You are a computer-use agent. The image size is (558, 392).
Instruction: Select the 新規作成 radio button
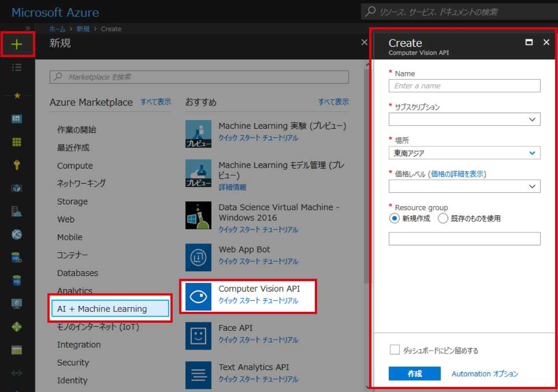[394, 218]
